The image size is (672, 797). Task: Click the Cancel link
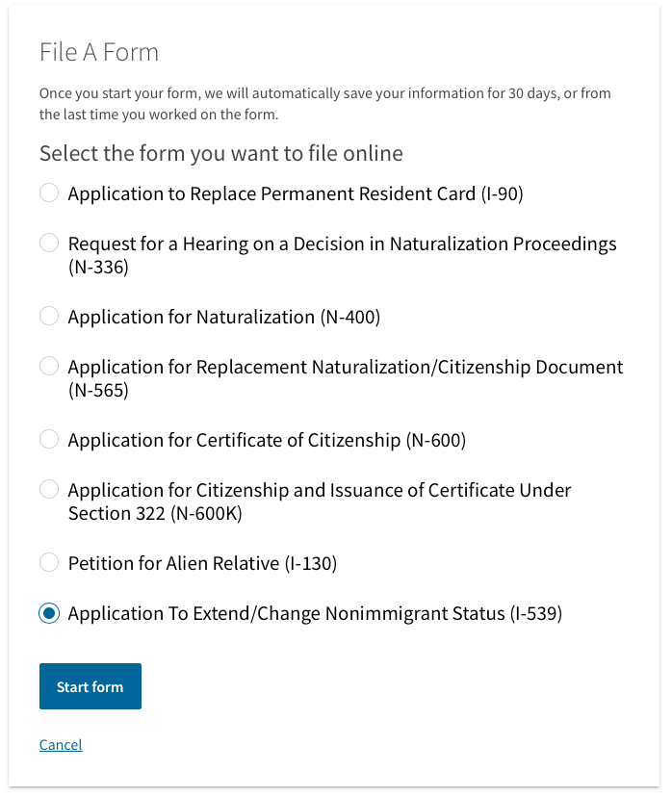pyautogui.click(x=61, y=745)
